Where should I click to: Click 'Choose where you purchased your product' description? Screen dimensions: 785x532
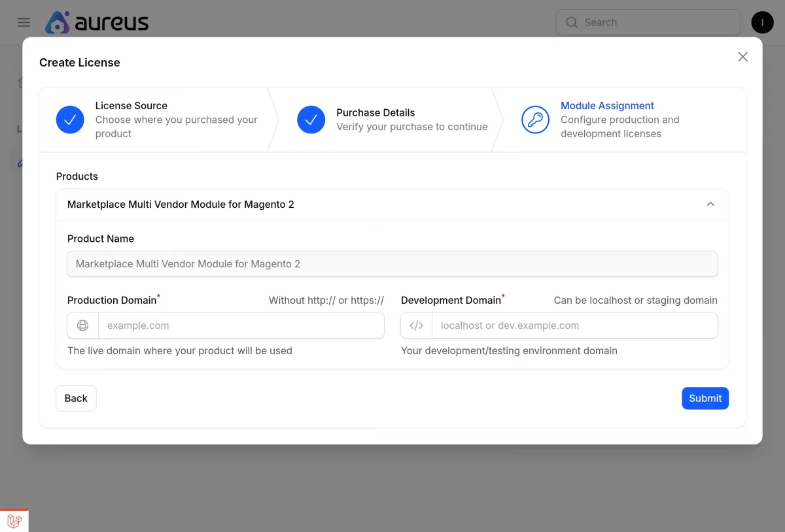pyautogui.click(x=177, y=127)
